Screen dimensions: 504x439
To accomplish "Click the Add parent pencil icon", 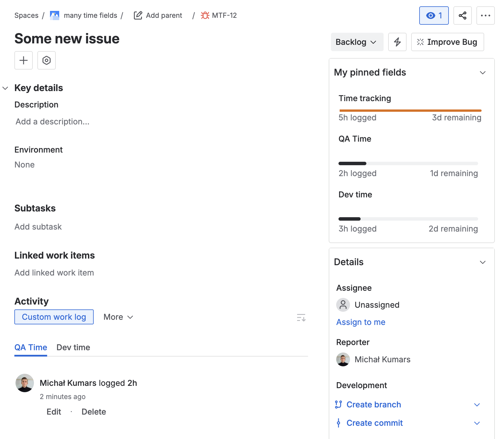I will 138,15.
